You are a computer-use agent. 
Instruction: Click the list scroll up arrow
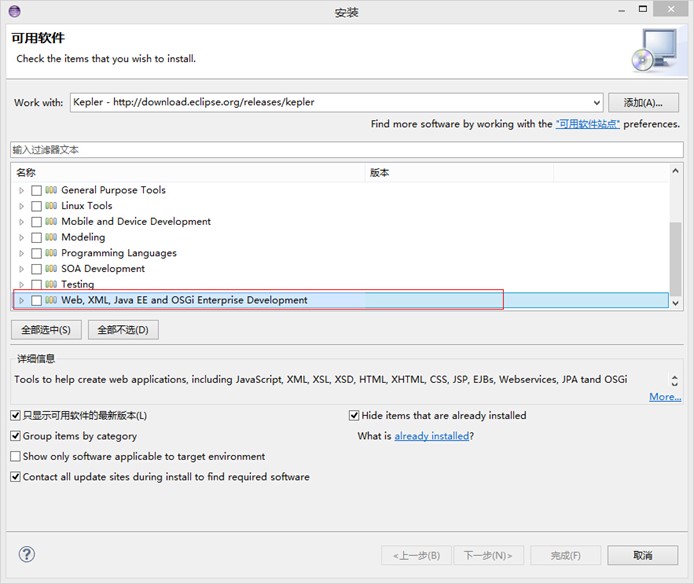click(x=675, y=171)
